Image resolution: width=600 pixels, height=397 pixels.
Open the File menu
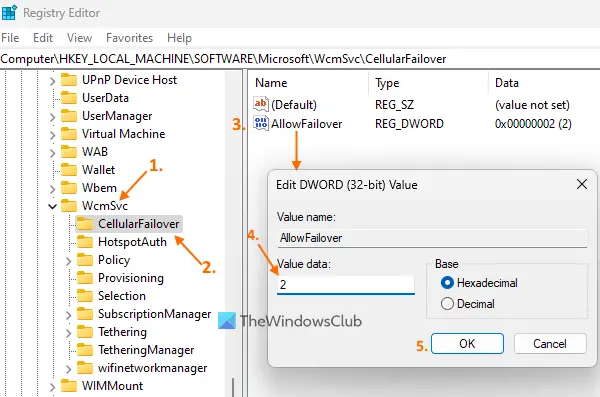click(10, 38)
